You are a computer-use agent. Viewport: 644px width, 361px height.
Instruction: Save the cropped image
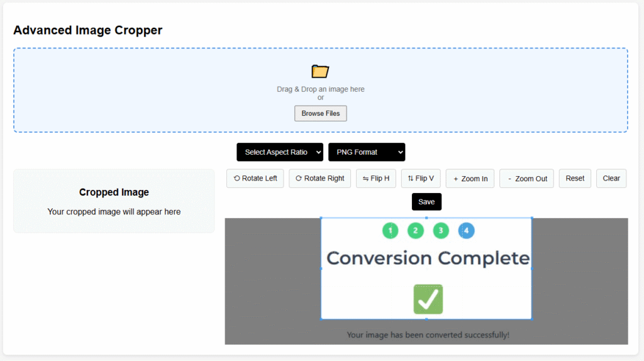pos(426,202)
